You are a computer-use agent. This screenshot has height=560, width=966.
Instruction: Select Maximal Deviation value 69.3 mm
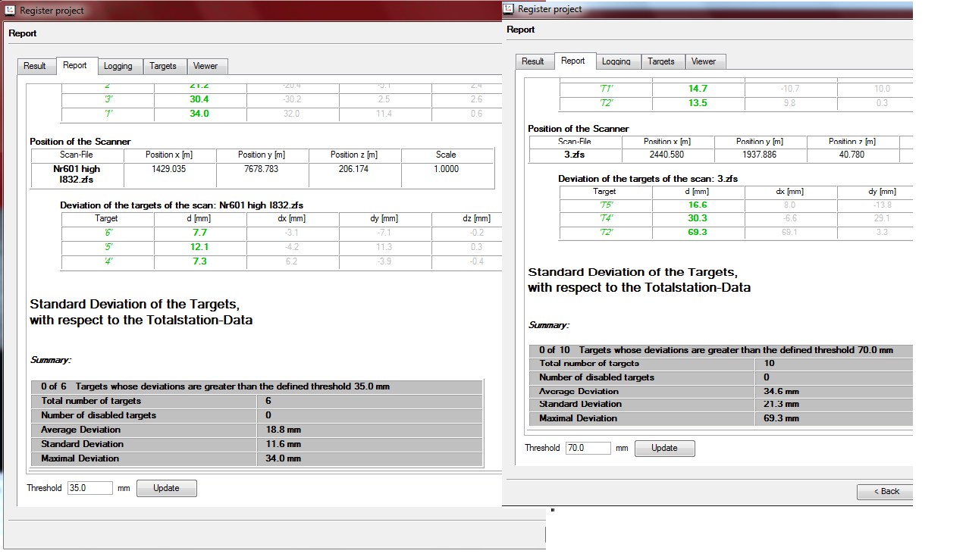coord(780,418)
